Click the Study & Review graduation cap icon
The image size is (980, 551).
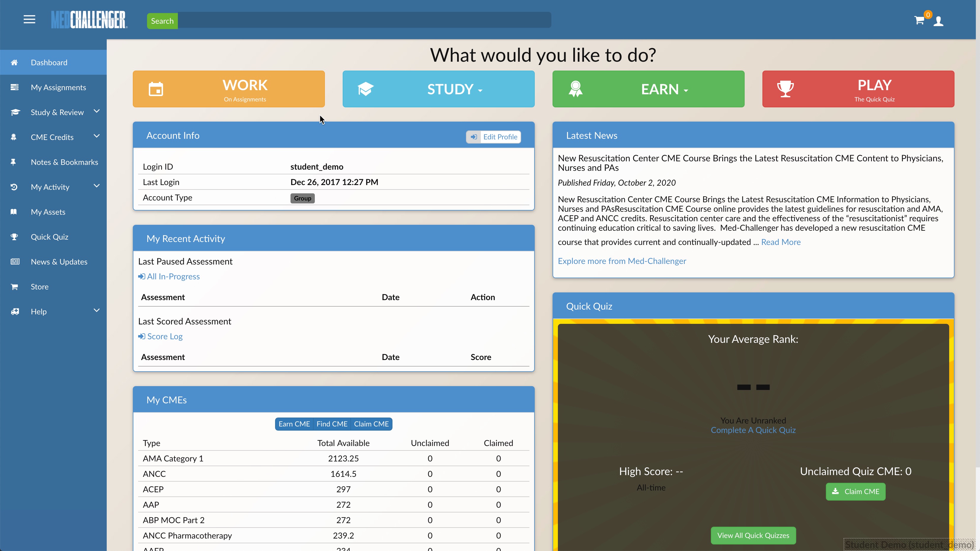15,112
